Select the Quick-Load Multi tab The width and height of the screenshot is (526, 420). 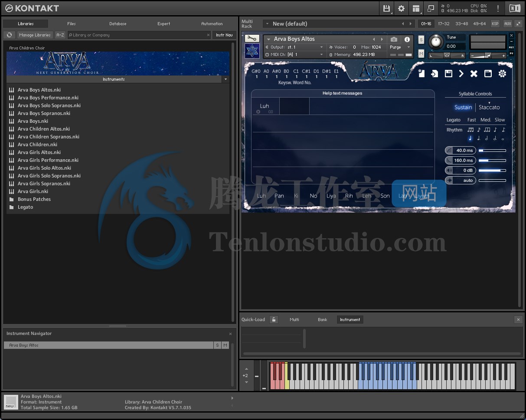tap(294, 319)
